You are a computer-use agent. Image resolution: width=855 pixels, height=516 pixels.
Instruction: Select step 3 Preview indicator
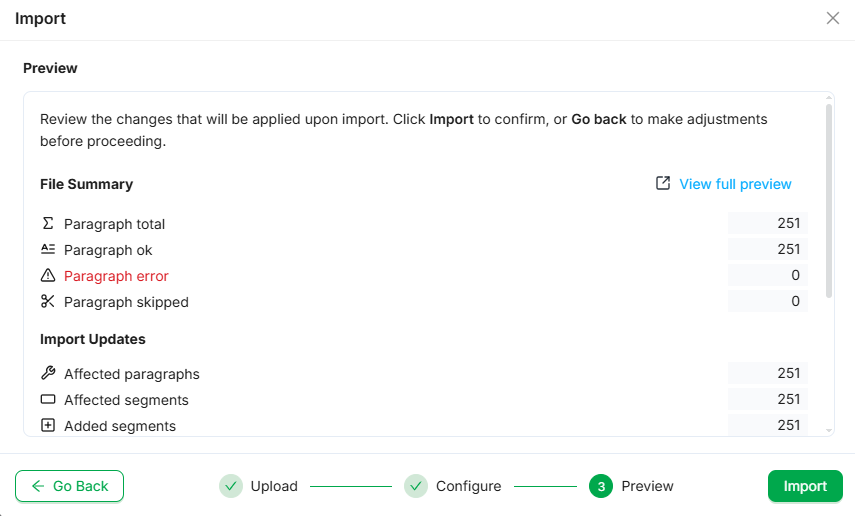click(x=601, y=486)
